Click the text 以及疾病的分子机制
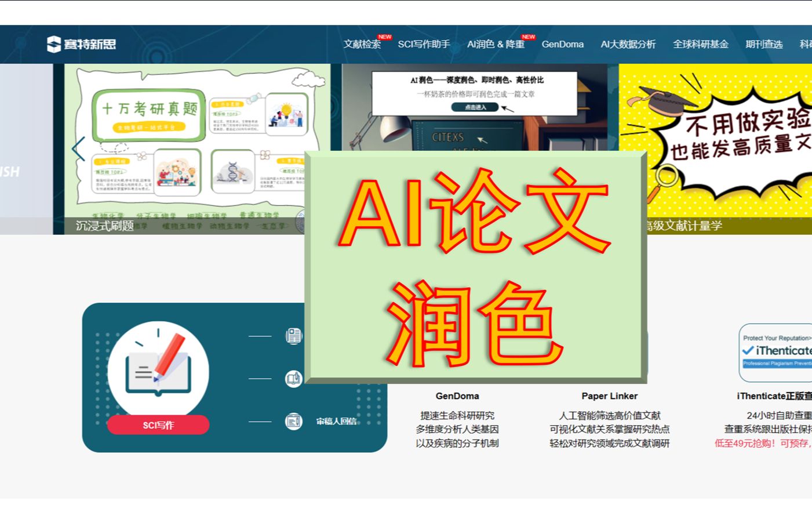This screenshot has width=812, height=508. pyautogui.click(x=457, y=444)
